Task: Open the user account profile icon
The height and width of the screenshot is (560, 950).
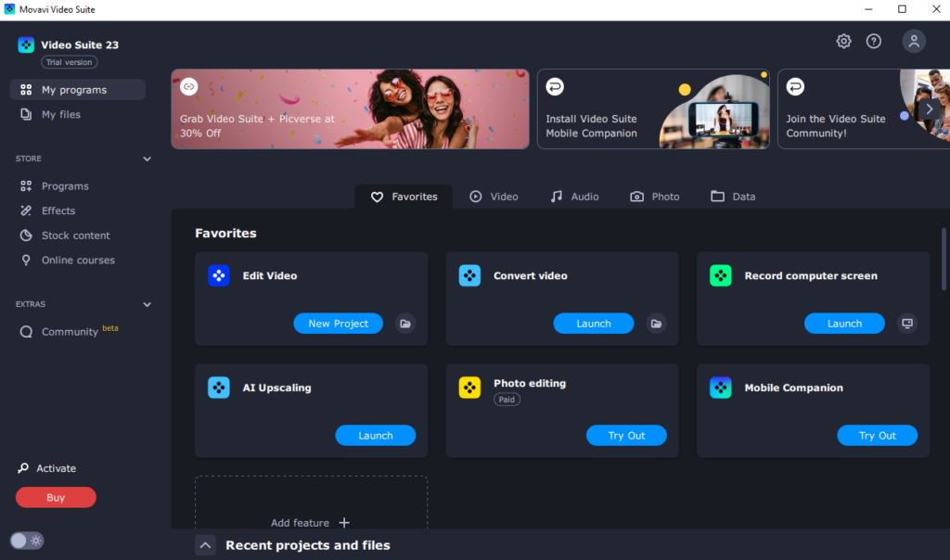Action: tap(914, 41)
